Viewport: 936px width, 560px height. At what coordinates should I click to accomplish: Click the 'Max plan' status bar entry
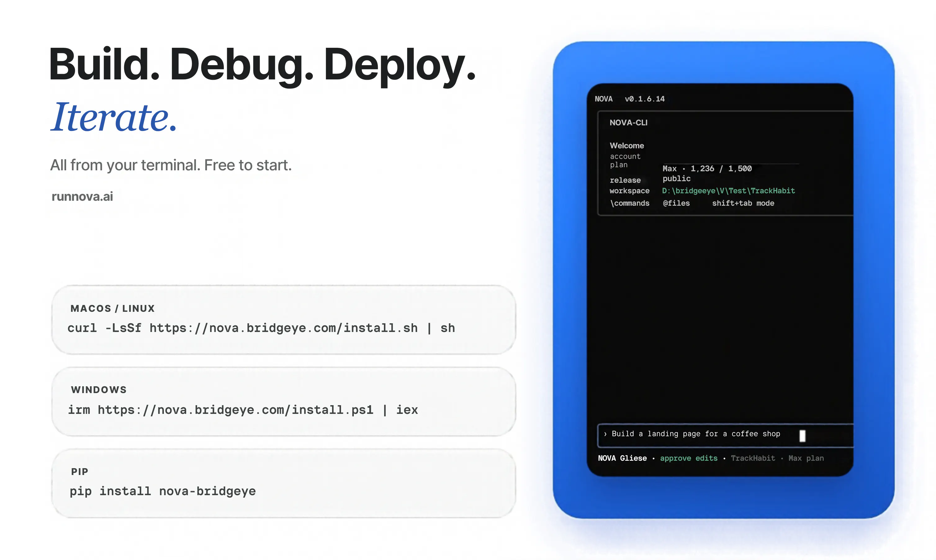[x=806, y=458]
